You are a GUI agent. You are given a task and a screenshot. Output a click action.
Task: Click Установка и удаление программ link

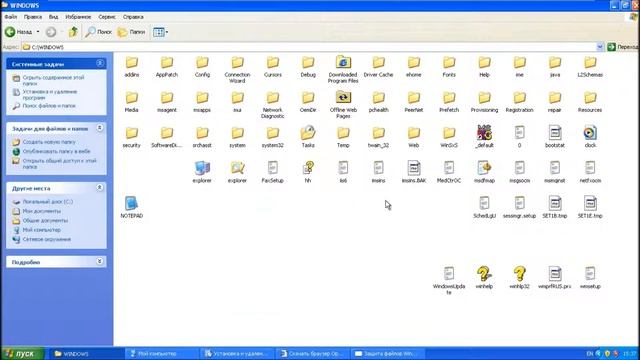click(x=50, y=95)
